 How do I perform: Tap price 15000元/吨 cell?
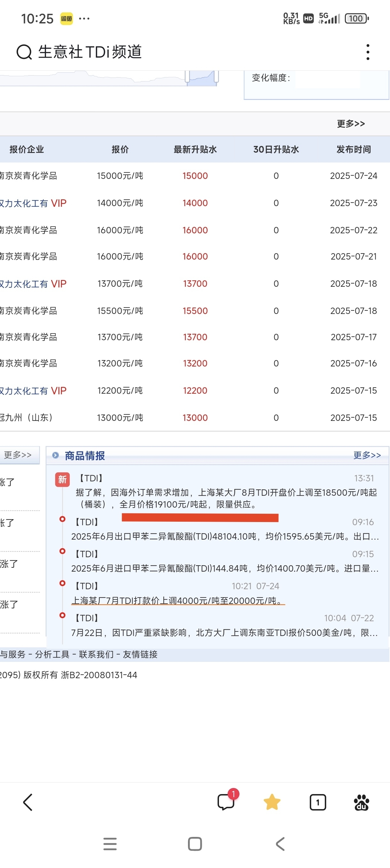click(120, 176)
